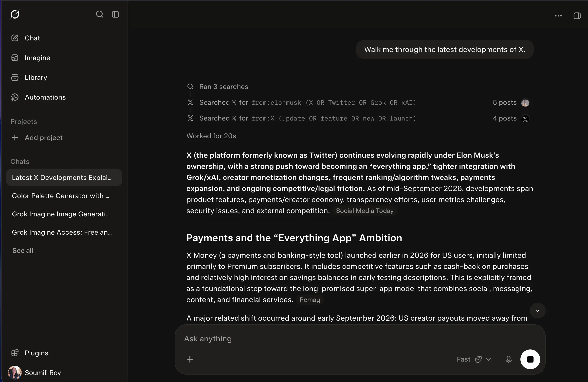Screen dimensions: 588x382
Task: Click the microphone voice input icon
Action: click(508, 359)
